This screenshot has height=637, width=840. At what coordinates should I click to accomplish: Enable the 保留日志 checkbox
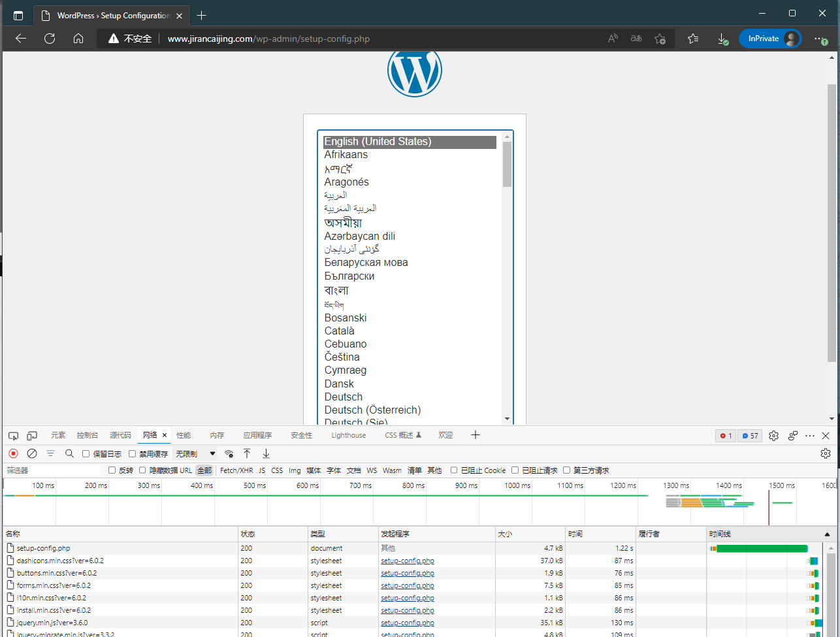86,454
